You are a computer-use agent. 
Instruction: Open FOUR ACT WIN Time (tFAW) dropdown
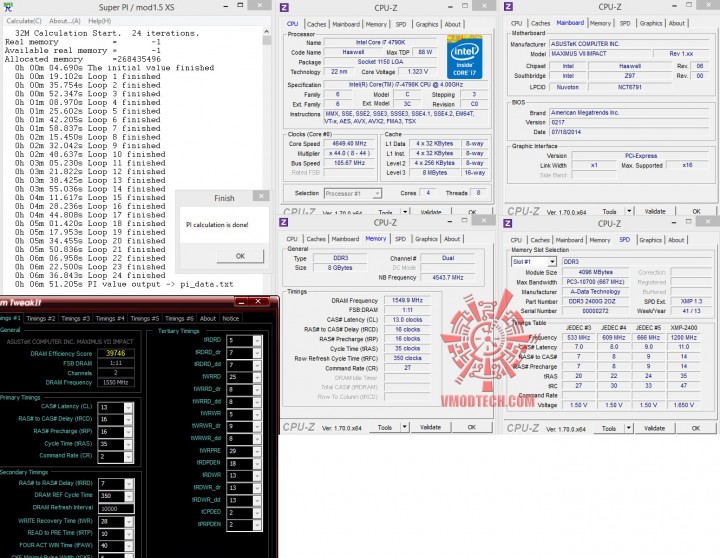tap(129, 546)
